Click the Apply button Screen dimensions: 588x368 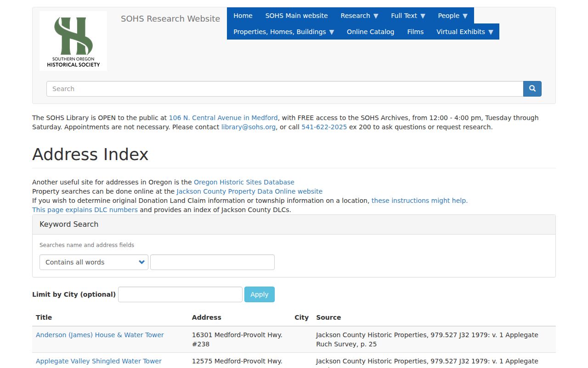(x=260, y=294)
